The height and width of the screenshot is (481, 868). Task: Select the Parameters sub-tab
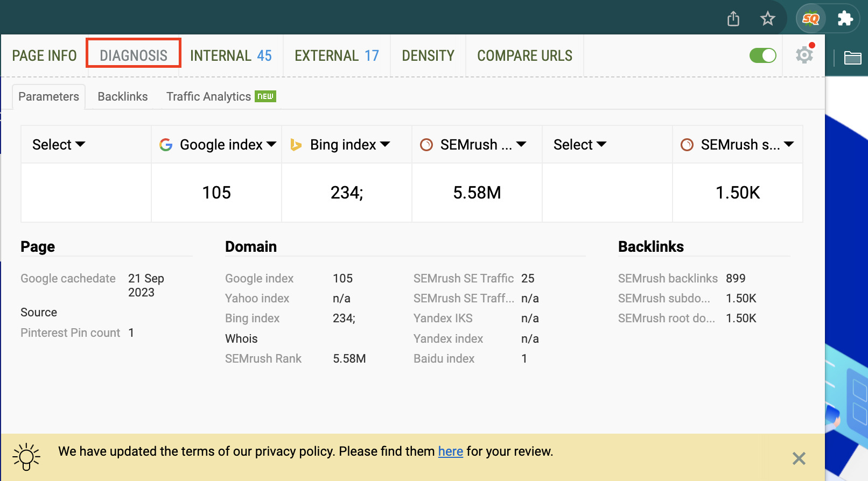(48, 96)
